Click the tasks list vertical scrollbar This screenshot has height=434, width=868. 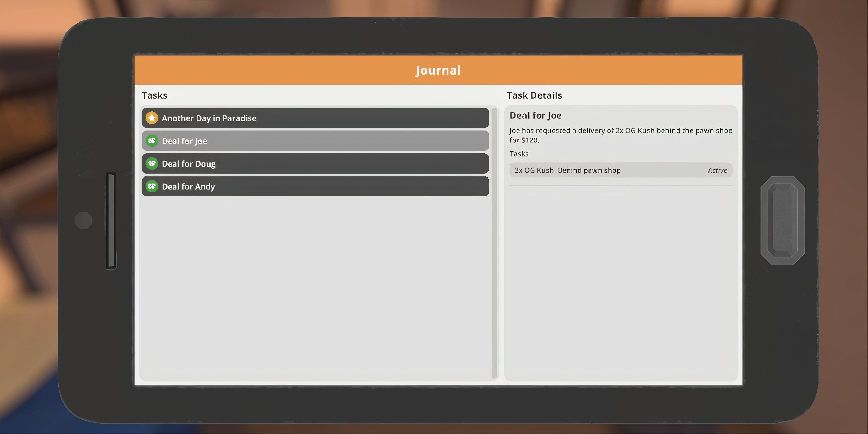(x=494, y=243)
